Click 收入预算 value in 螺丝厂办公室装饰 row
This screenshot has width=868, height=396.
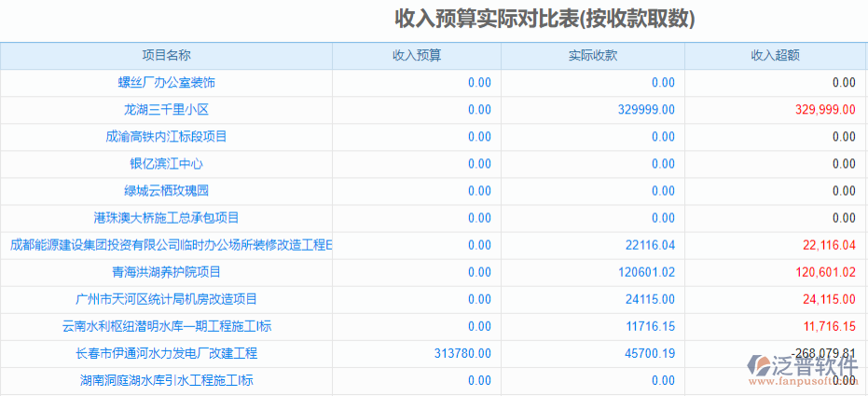tap(479, 83)
